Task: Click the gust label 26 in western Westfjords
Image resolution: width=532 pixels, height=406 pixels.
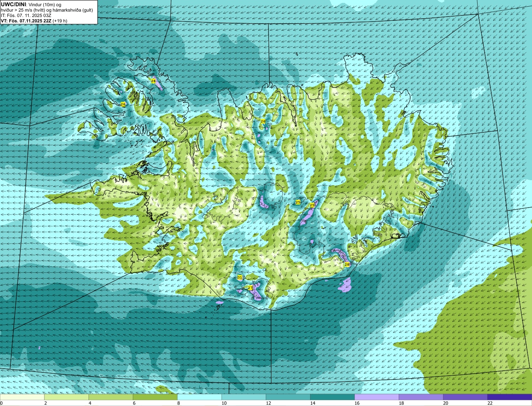Action: click(x=123, y=104)
